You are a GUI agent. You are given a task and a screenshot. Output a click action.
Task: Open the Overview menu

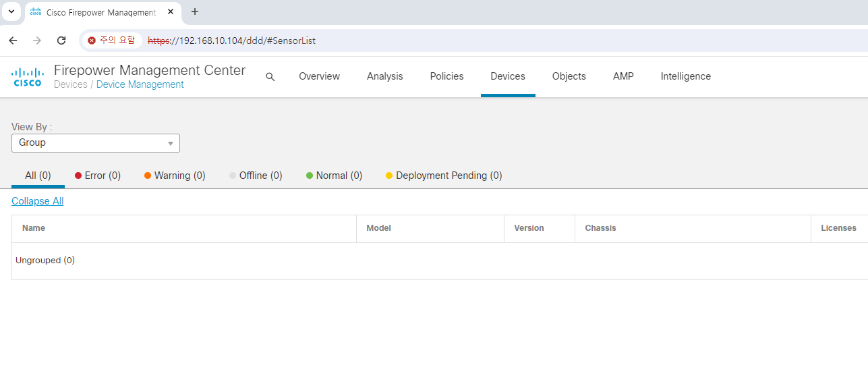click(x=319, y=76)
